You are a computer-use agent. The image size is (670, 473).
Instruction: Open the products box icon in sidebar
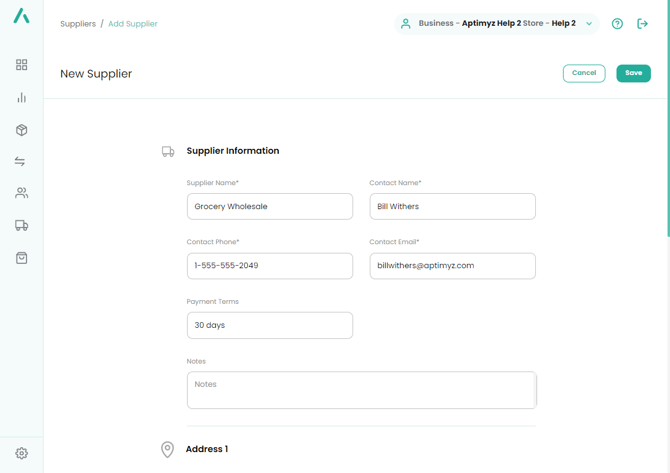click(x=21, y=130)
